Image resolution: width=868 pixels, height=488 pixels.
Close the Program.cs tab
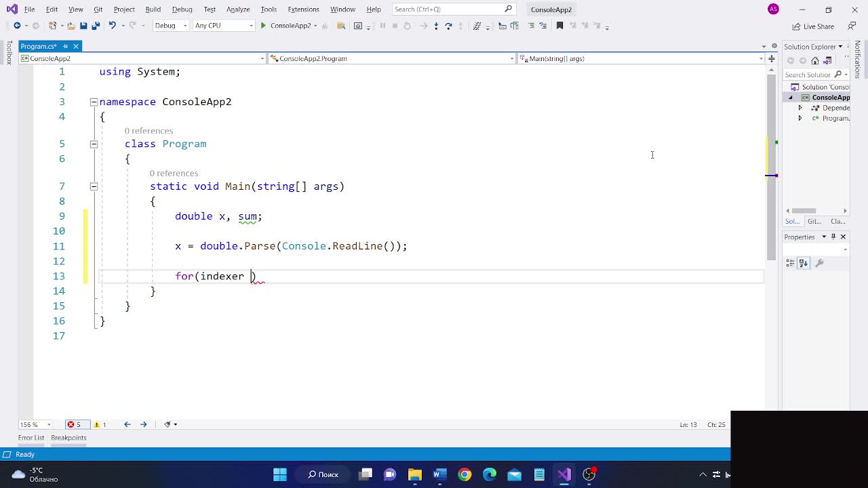(76, 46)
